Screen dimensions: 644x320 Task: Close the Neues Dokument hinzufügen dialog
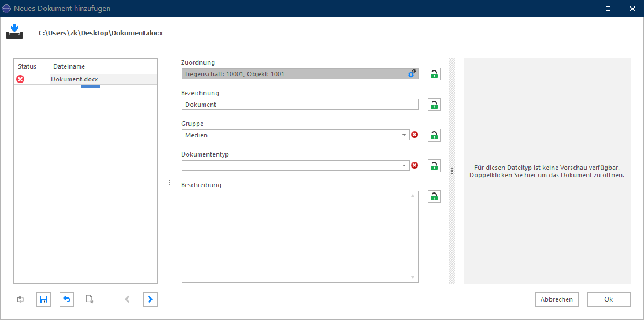[x=632, y=9]
